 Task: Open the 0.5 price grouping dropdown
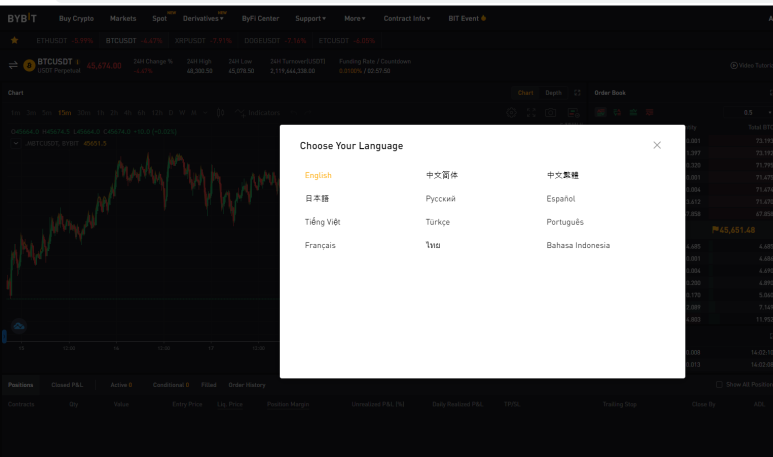click(749, 113)
